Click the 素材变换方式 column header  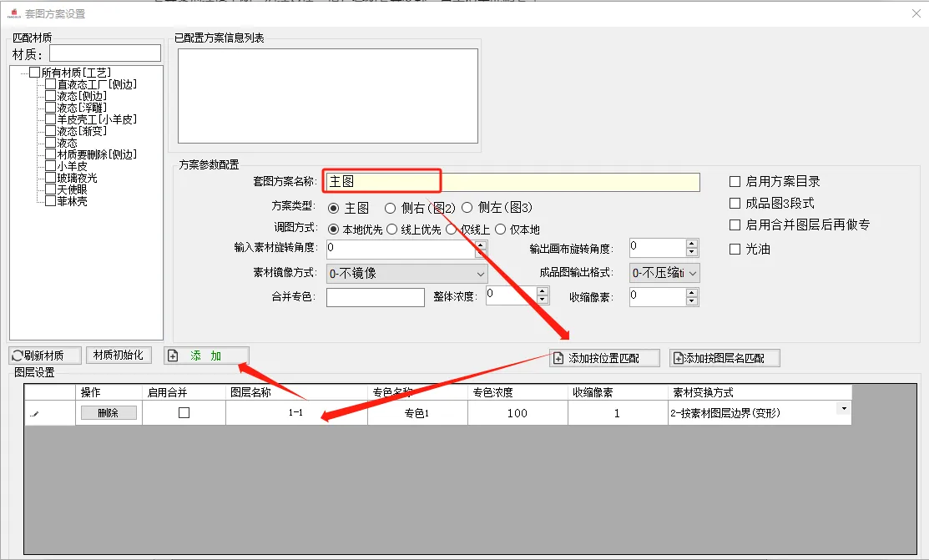pos(760,392)
